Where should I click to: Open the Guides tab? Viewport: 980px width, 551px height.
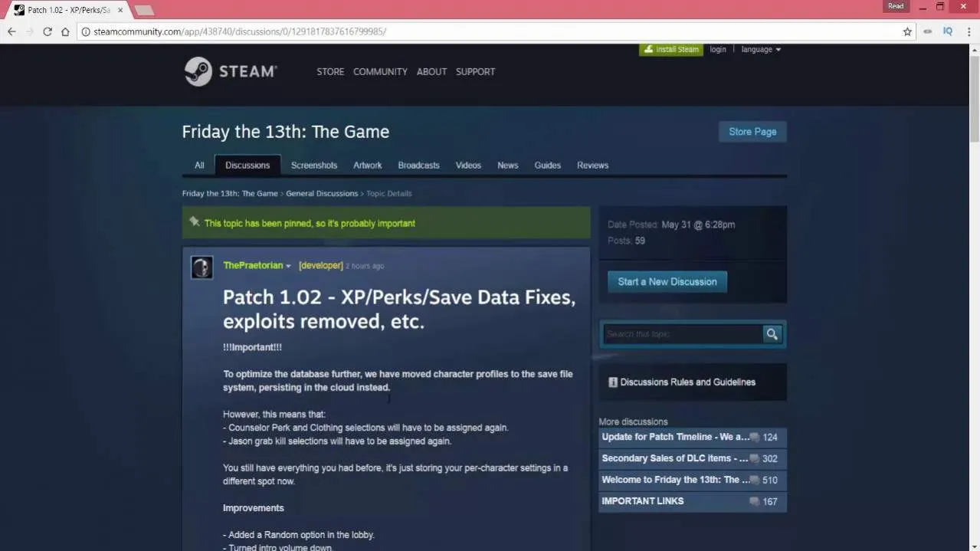[547, 166]
